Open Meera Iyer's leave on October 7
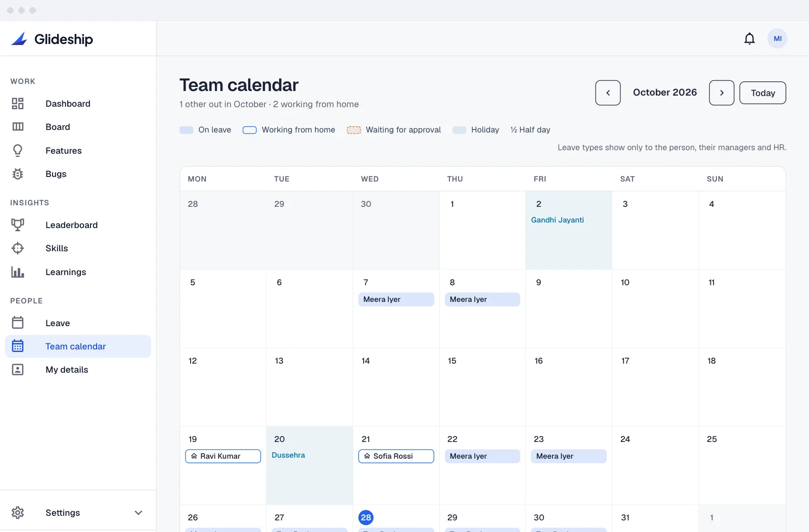 396,299
